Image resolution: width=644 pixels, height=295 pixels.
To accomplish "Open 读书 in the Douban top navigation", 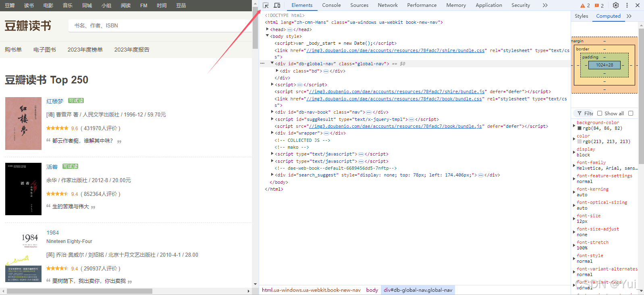I will tap(29, 6).
